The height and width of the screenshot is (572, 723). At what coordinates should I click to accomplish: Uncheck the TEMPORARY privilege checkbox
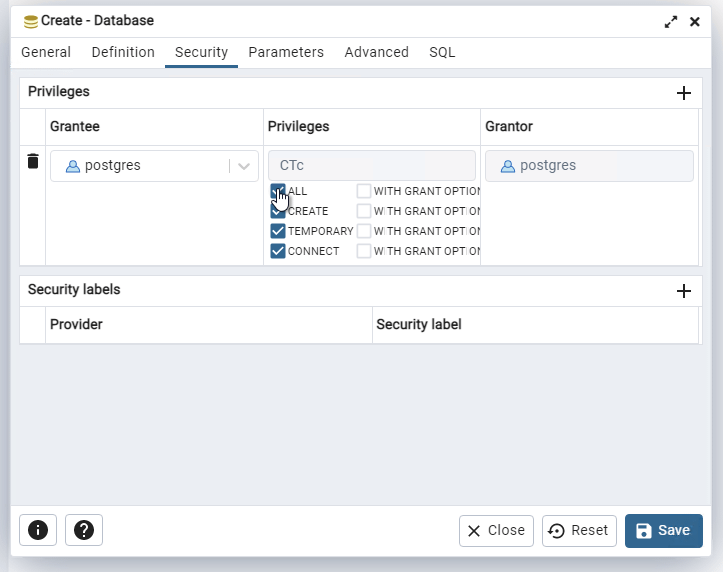tap(278, 231)
